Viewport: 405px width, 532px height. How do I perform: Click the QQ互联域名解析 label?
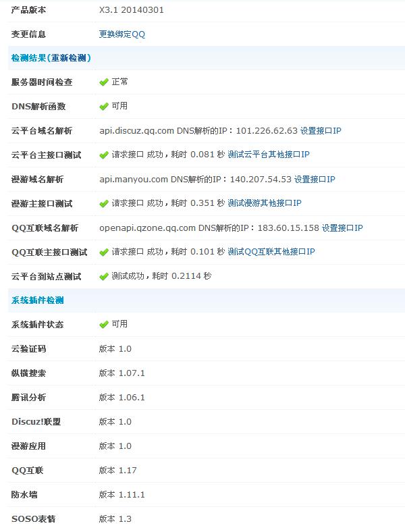pos(45,228)
